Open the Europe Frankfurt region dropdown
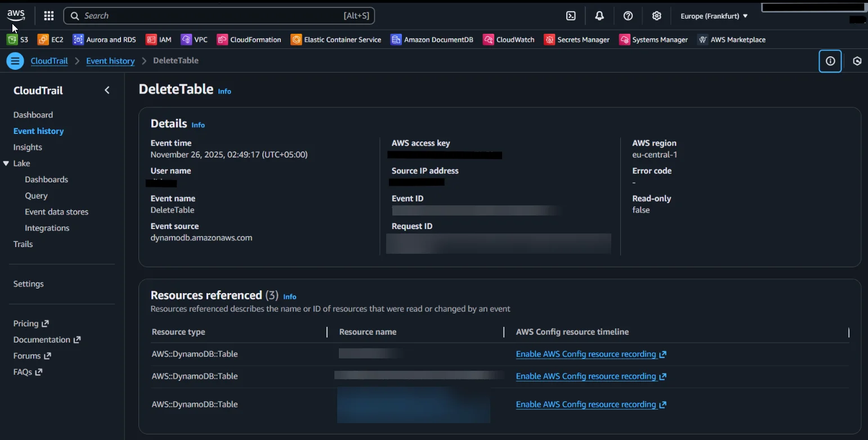Viewport: 868px width, 440px height. 713,16
